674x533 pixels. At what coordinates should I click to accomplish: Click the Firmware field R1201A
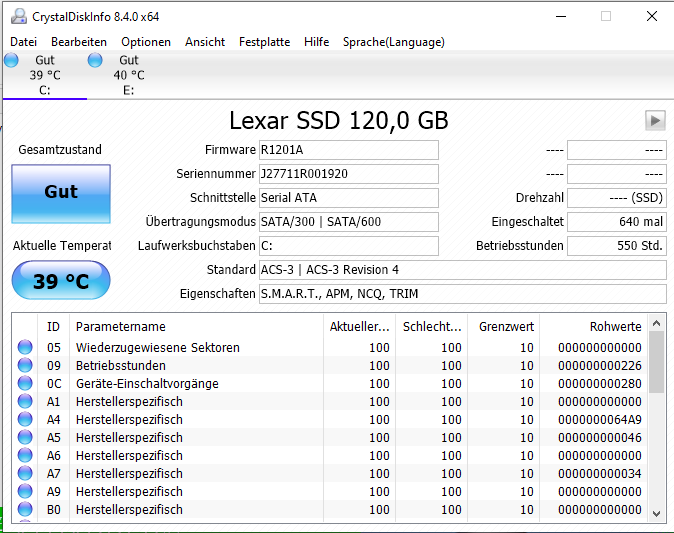click(349, 150)
